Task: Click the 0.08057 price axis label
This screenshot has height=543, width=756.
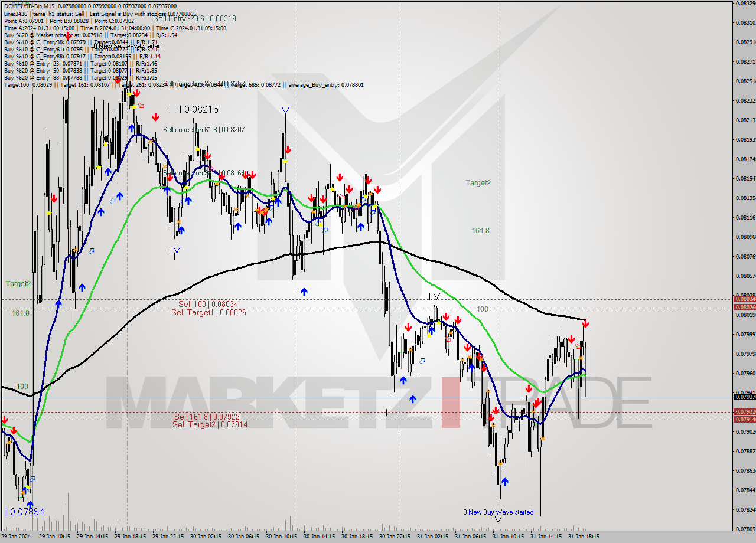Action: click(x=745, y=276)
